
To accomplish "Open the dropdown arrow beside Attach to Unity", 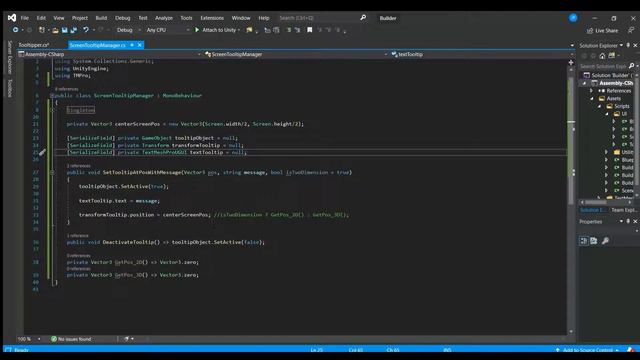I will point(239,30).
